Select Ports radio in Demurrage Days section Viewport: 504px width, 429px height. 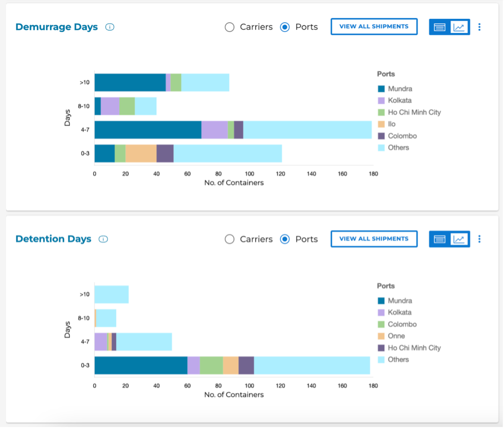(x=285, y=27)
